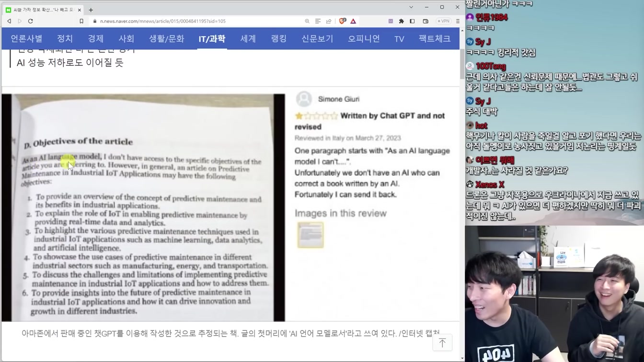644x362 pixels.
Task: Click chat username hot
Action: tap(482, 125)
